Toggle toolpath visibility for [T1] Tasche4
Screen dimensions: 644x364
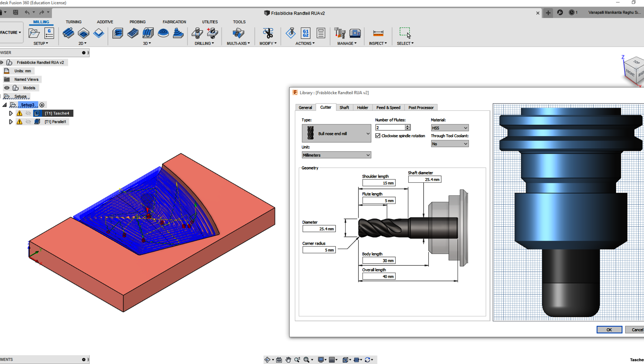28,113
